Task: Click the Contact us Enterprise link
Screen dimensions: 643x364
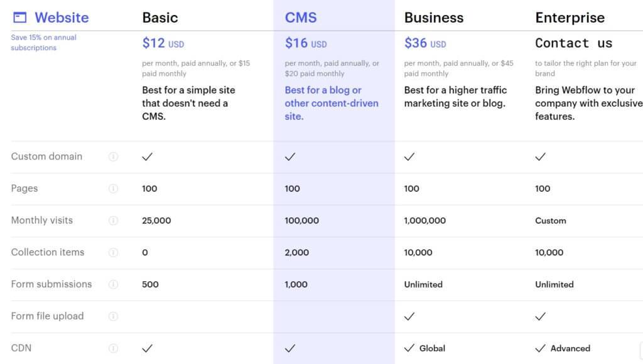Action: 574,43
